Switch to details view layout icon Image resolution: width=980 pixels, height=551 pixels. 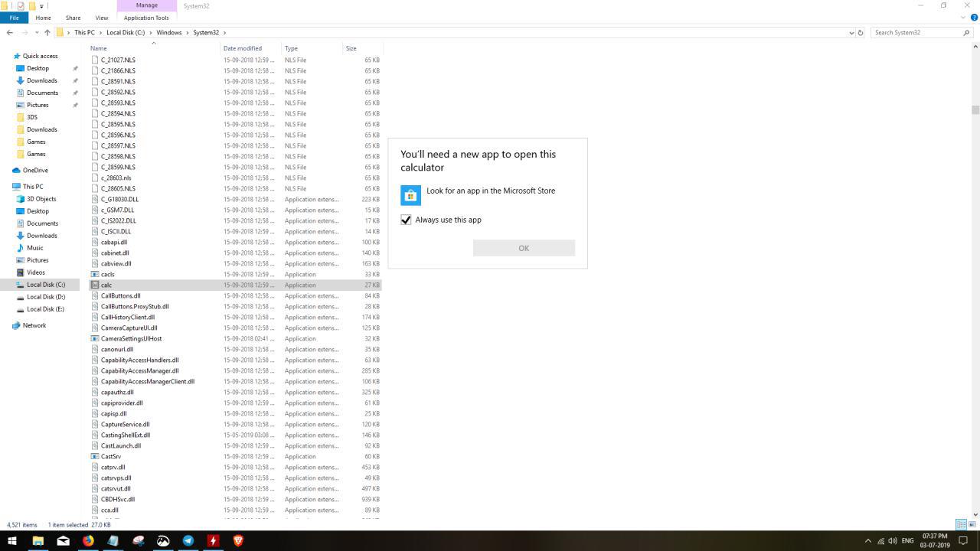(961, 525)
